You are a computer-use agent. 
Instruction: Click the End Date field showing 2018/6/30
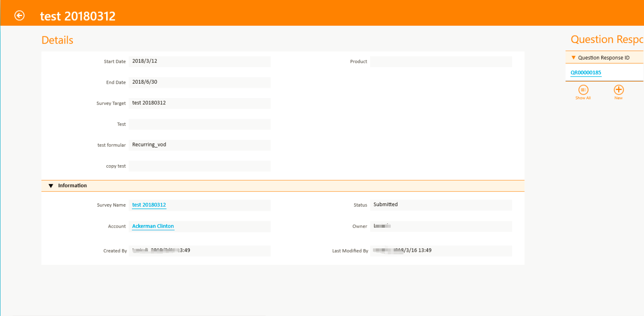click(x=199, y=82)
